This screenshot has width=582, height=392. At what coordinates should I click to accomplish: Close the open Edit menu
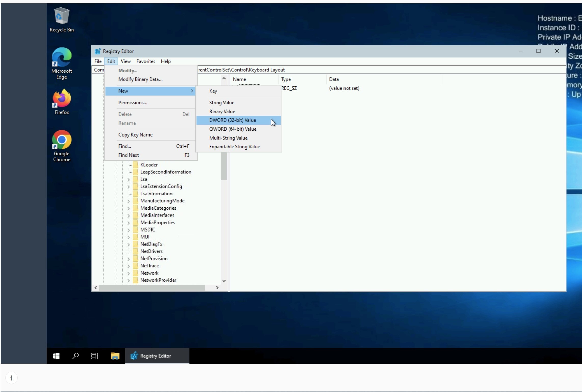(x=111, y=61)
